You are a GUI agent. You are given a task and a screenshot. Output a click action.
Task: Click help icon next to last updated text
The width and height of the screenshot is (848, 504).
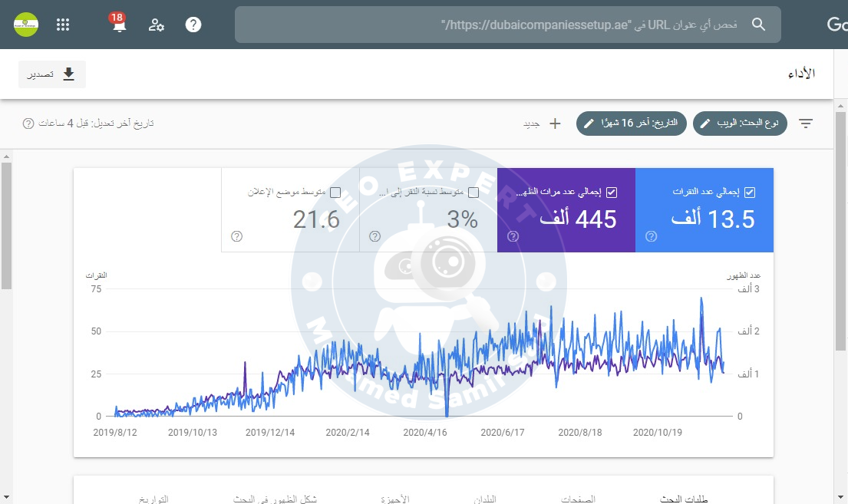coord(28,124)
